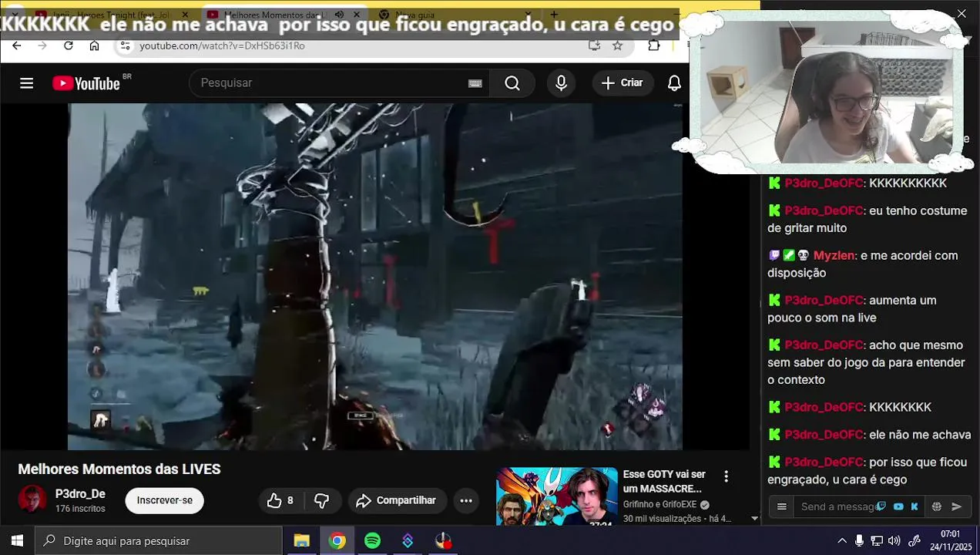
Task: Go to the YouTube home logo
Action: (x=86, y=83)
